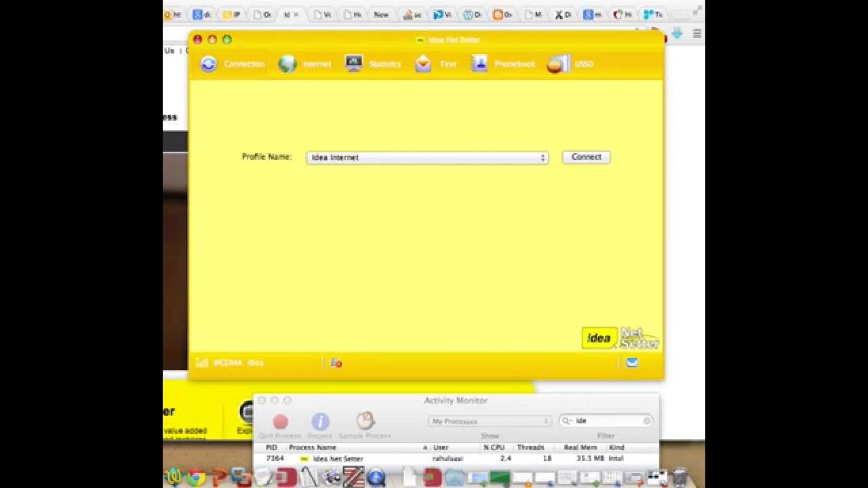Click the user name rahulsasi cell
868x488 pixels.
click(x=448, y=459)
